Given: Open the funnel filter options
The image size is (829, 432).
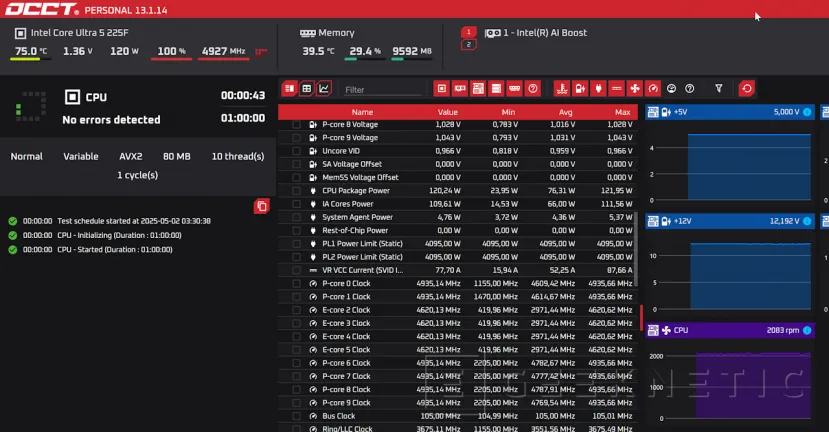Looking at the screenshot, I should click(719, 89).
